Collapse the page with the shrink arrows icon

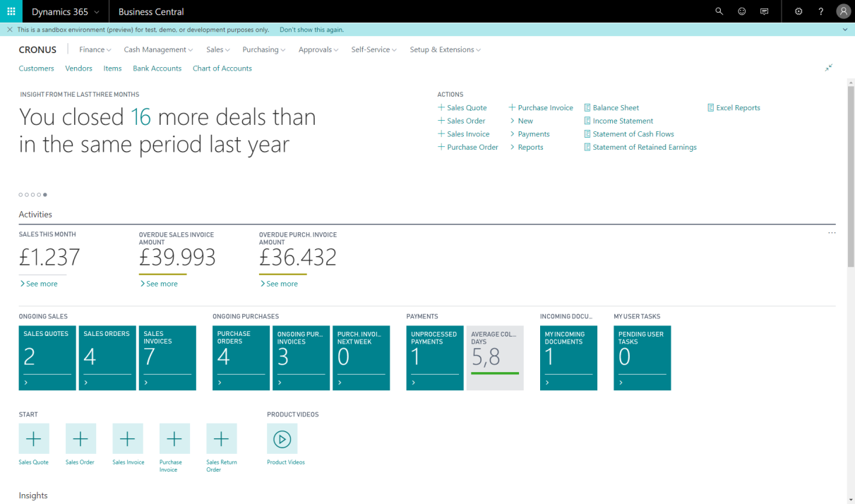829,68
